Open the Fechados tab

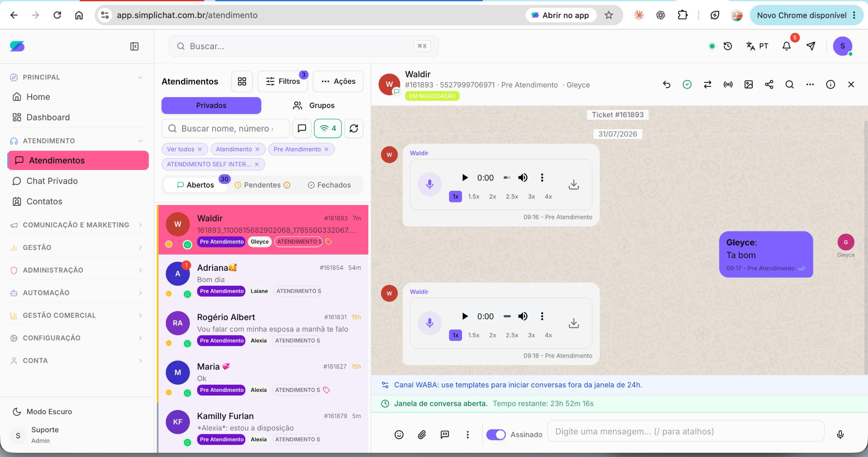(x=329, y=185)
